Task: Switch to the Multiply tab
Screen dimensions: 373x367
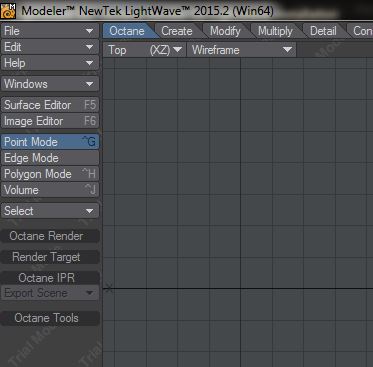Action: 276,31
